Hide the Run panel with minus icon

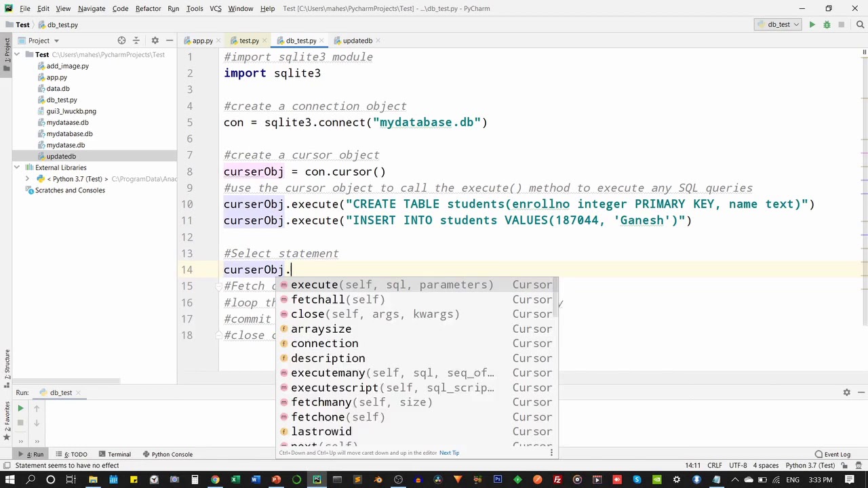(x=861, y=392)
